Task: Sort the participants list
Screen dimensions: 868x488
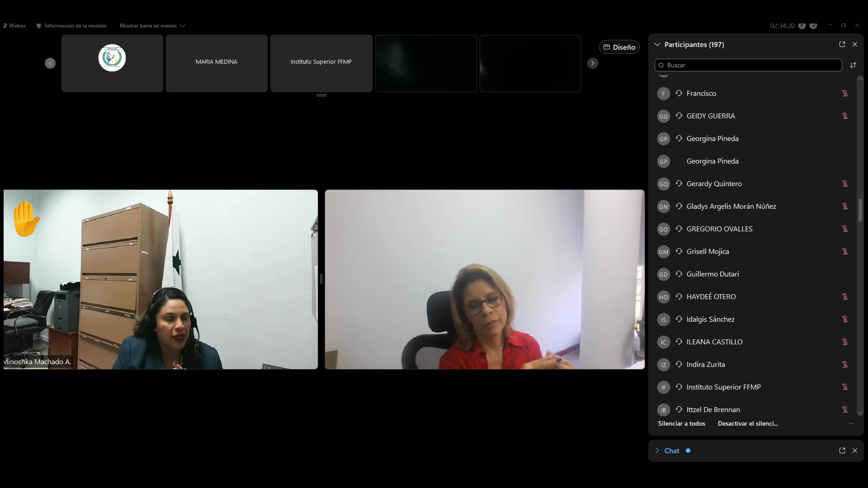Action: [x=853, y=65]
